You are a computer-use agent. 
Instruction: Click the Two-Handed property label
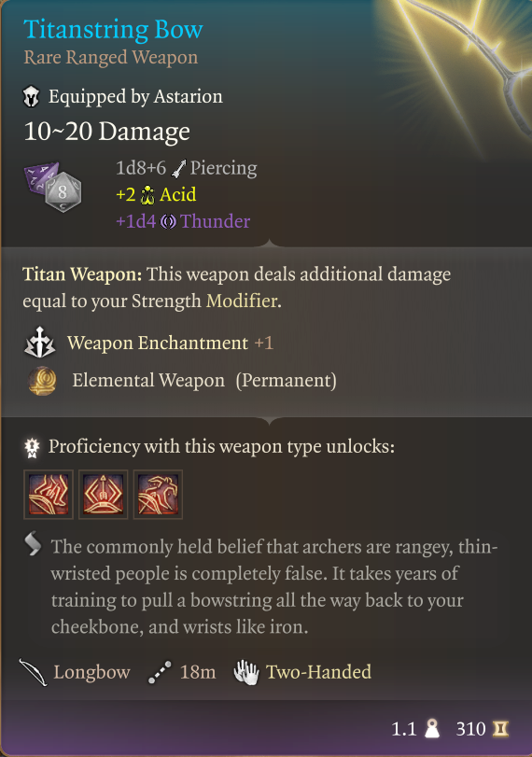pos(318,672)
